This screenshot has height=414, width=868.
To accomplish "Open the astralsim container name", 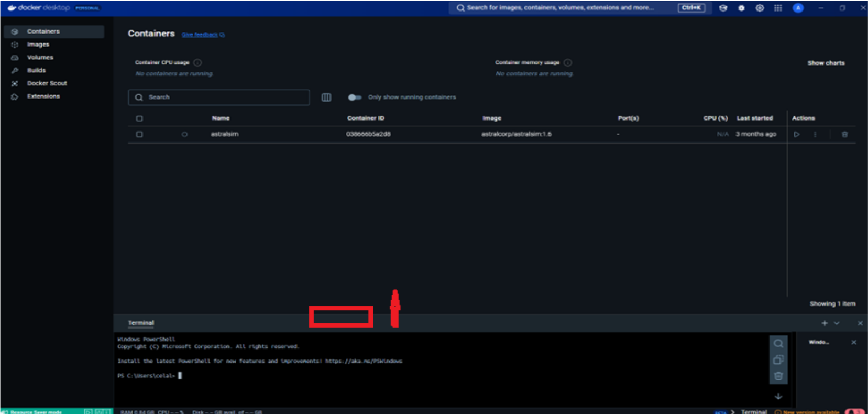I will tap(224, 134).
